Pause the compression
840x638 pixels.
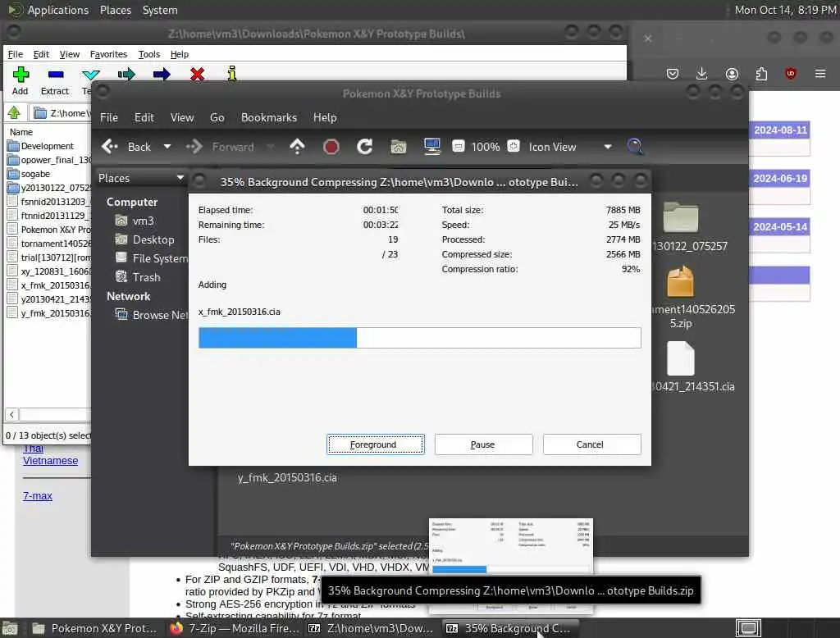pos(483,444)
